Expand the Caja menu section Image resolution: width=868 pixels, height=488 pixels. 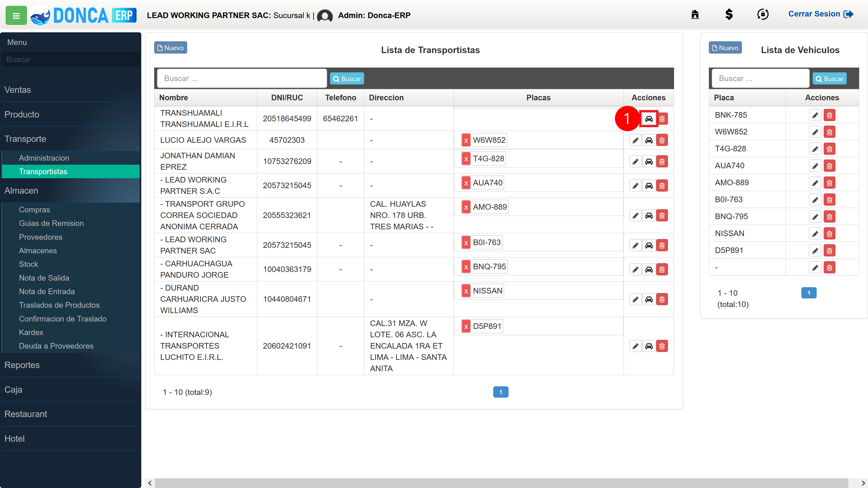coord(71,390)
